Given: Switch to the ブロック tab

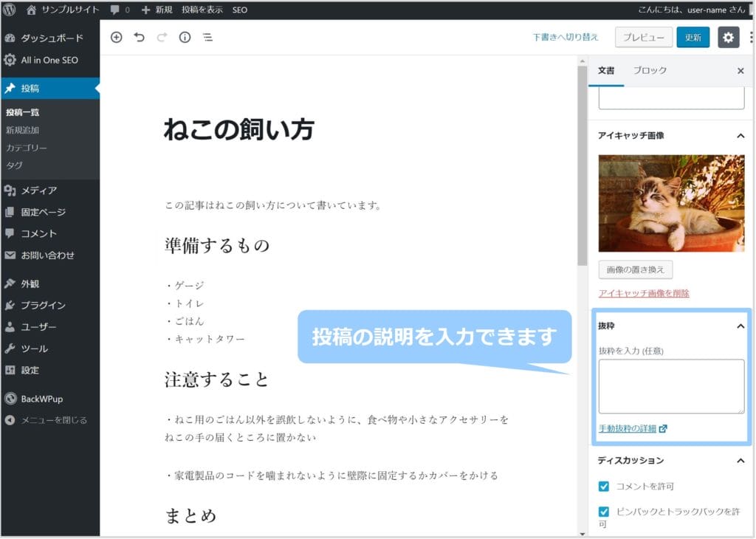Looking at the screenshot, I should tap(650, 70).
